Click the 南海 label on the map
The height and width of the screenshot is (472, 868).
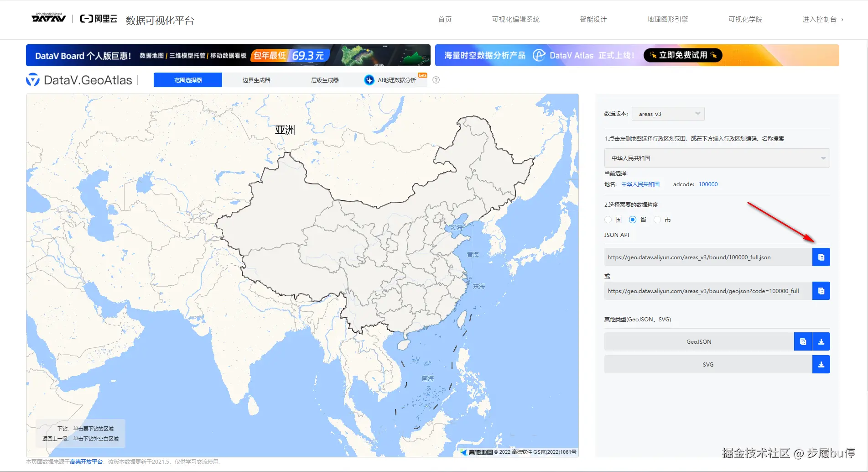coord(428,378)
